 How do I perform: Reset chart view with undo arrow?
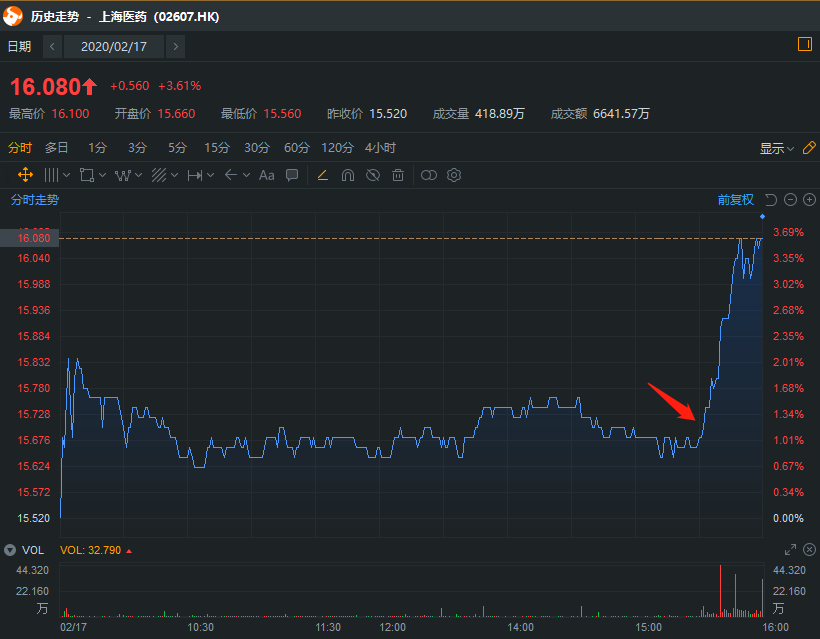(771, 200)
